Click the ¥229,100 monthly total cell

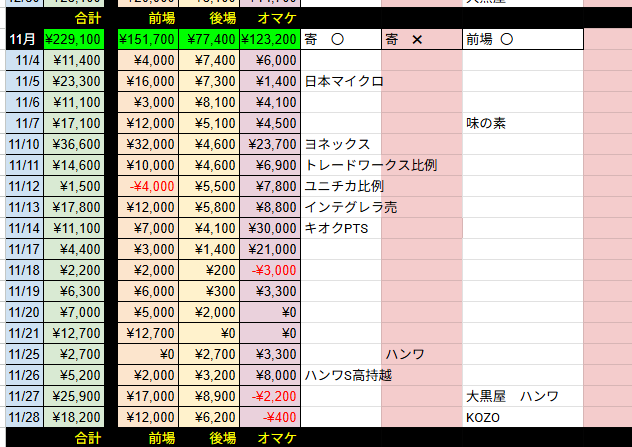(73, 40)
